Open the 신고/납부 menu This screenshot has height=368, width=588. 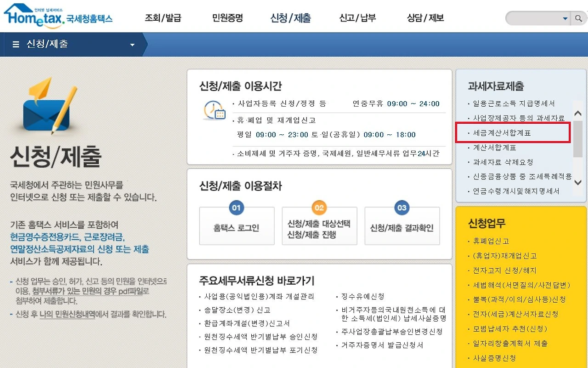(357, 17)
